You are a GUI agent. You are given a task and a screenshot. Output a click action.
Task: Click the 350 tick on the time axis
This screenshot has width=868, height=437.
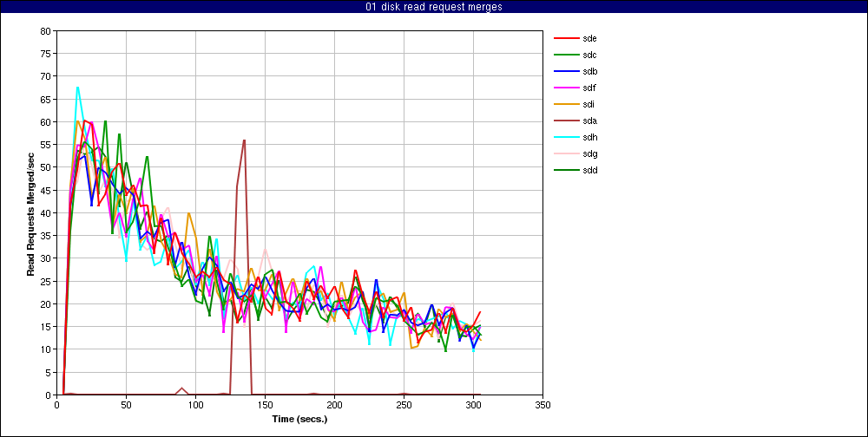pos(543,404)
